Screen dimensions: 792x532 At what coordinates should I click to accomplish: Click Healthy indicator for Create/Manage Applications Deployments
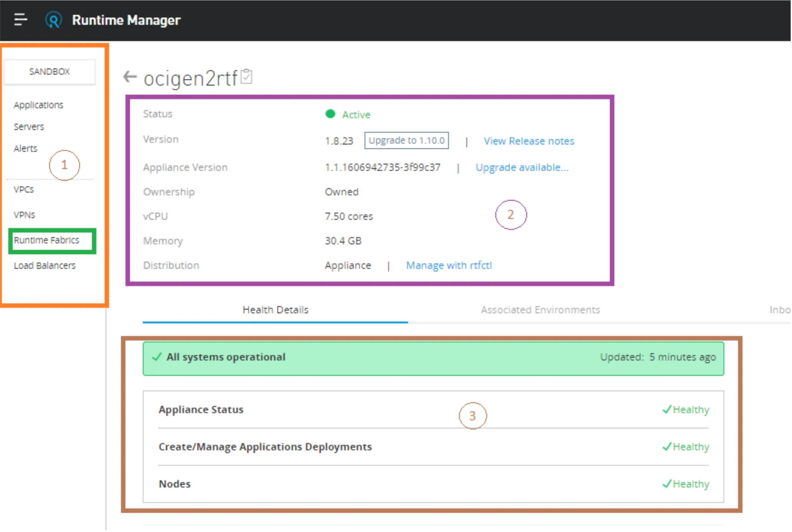[686, 447]
